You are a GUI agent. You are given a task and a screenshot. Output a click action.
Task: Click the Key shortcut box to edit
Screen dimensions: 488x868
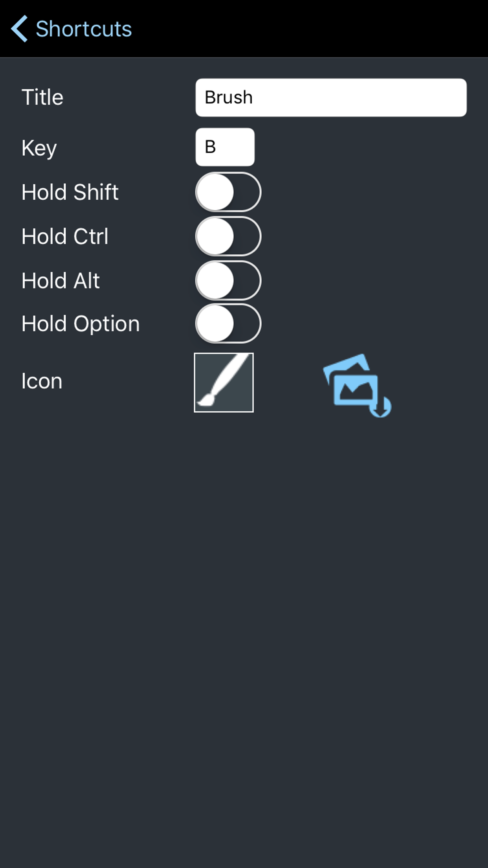pos(225,147)
